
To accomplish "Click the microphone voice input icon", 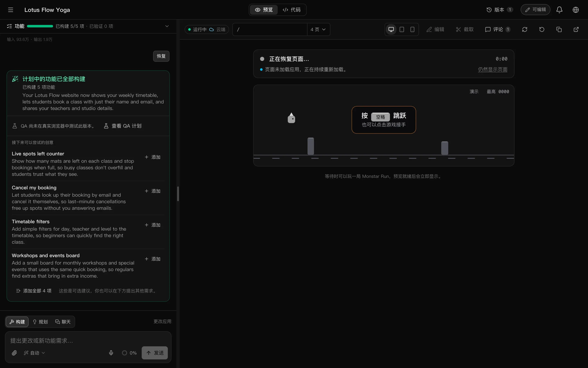I will point(111,353).
